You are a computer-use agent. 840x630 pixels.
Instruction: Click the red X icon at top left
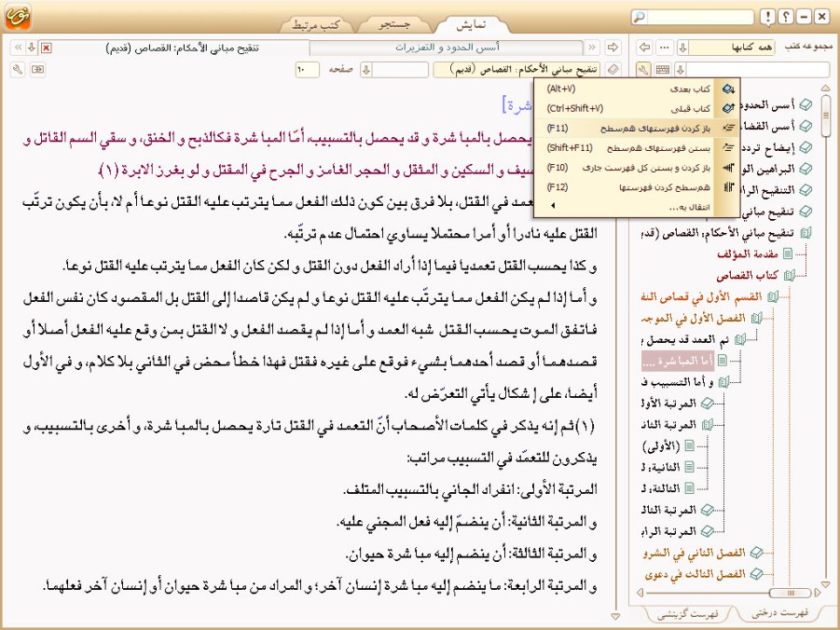tap(47, 48)
